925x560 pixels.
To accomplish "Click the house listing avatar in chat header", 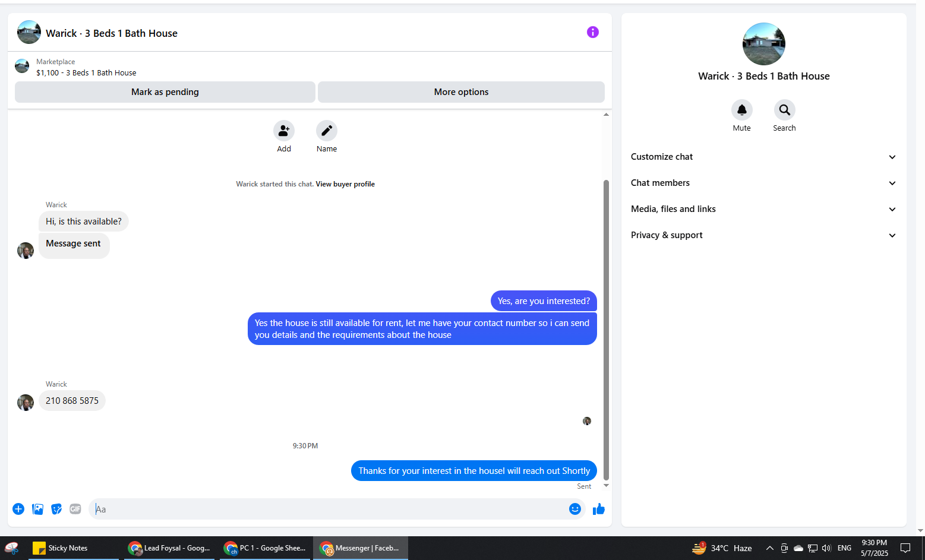I will pyautogui.click(x=29, y=32).
